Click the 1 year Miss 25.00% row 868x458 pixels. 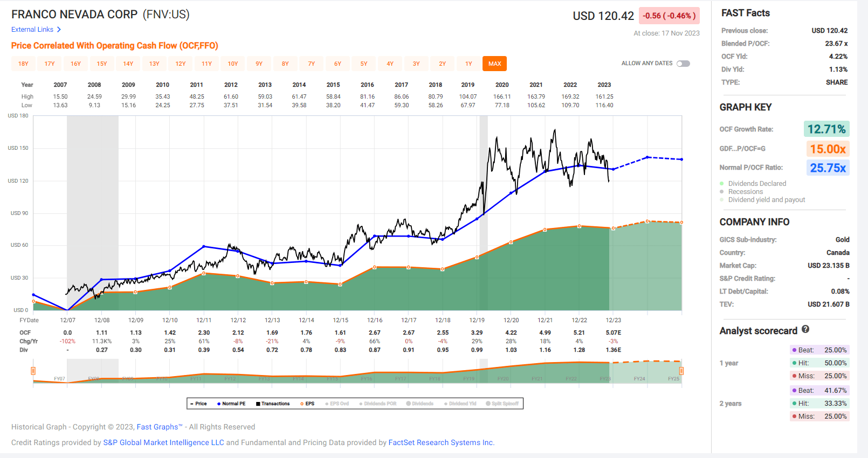[x=819, y=376]
